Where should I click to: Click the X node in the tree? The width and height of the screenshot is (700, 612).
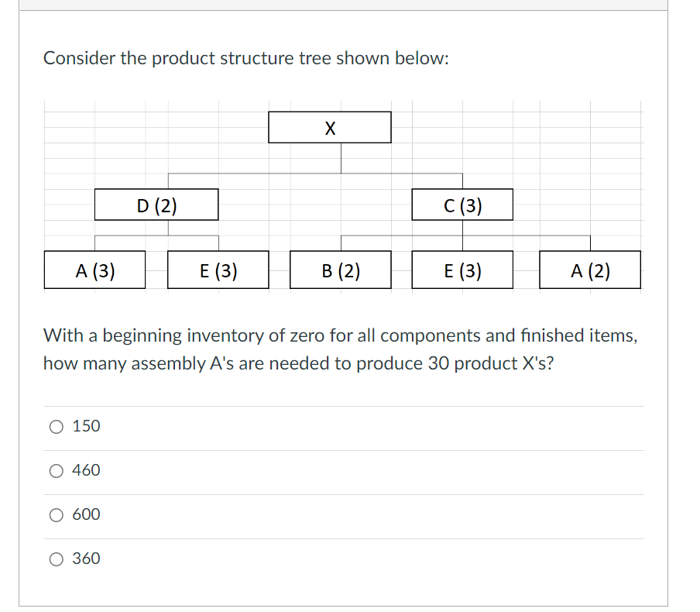pyautogui.click(x=330, y=126)
